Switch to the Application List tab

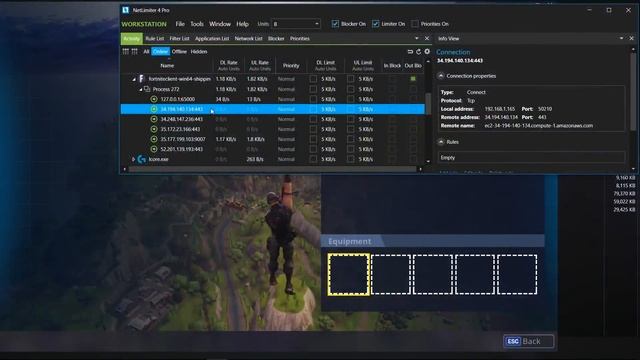click(212, 38)
